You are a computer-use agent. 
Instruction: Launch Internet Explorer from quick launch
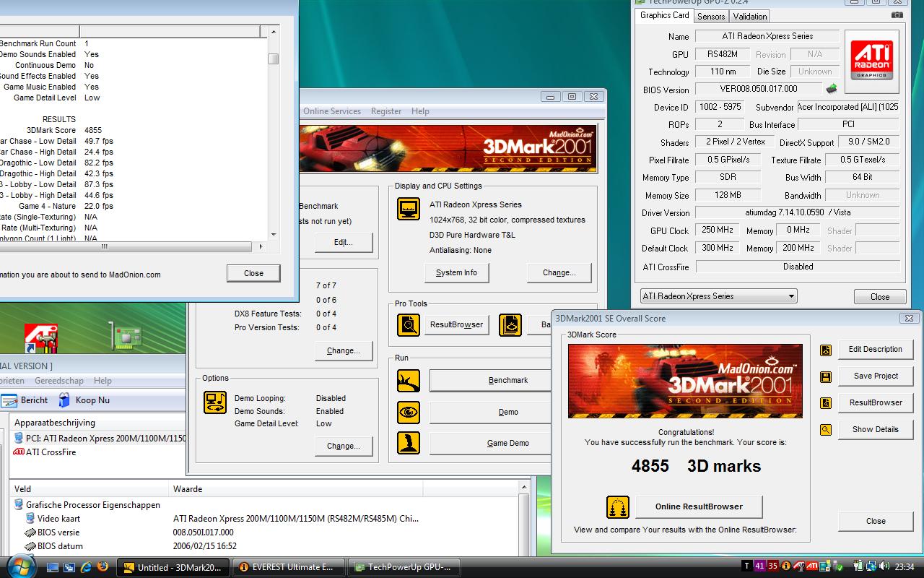point(86,567)
